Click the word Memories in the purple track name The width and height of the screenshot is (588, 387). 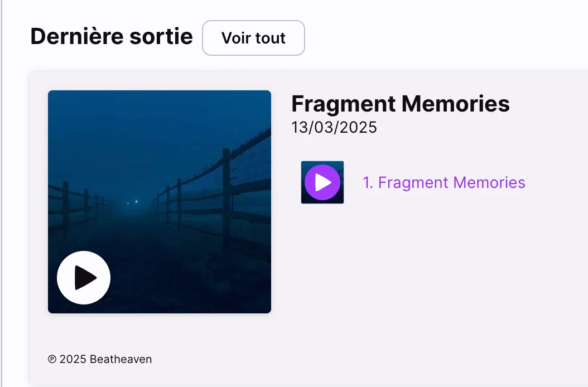tap(489, 182)
